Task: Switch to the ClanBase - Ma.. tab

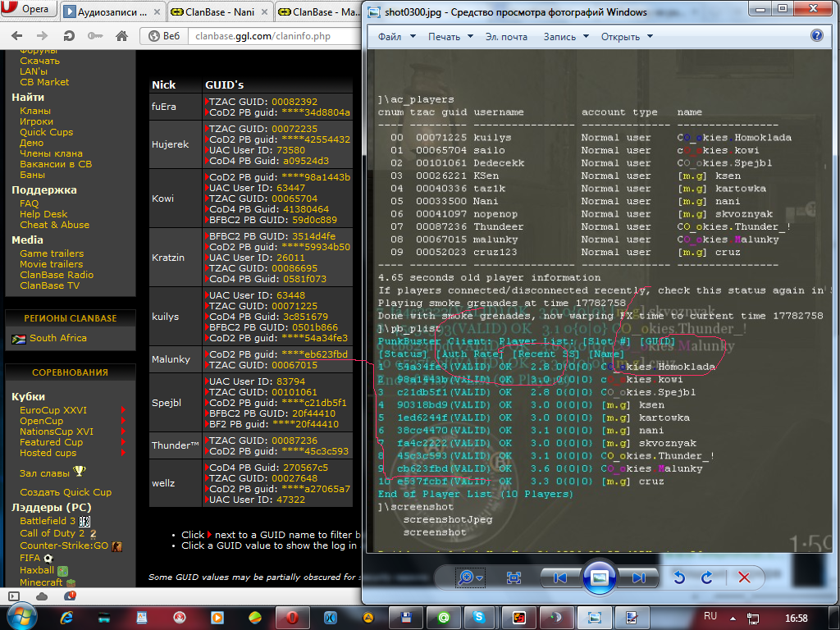Action: pyautogui.click(x=319, y=11)
